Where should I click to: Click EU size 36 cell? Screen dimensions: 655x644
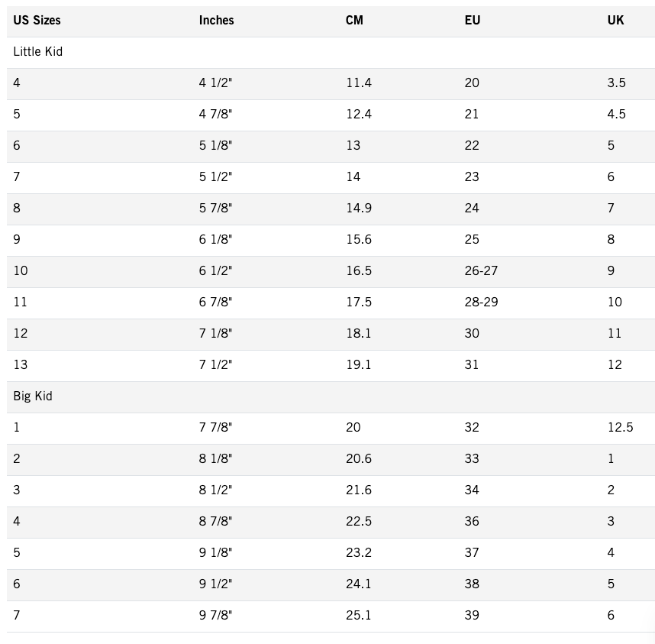click(472, 521)
